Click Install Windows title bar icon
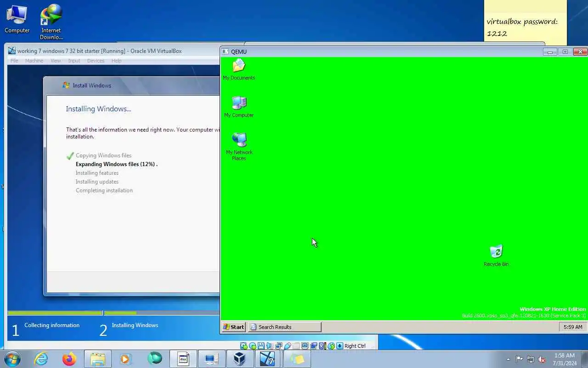The width and height of the screenshot is (588, 368). click(66, 85)
